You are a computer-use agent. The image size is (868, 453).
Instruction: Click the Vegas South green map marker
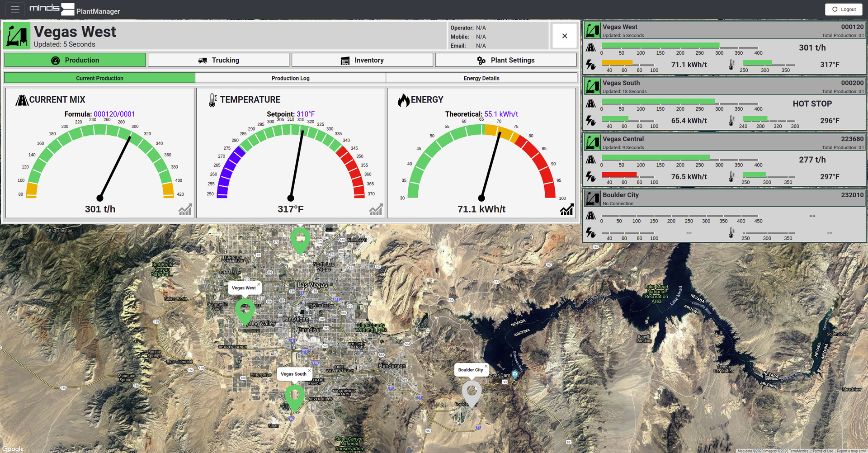295,398
